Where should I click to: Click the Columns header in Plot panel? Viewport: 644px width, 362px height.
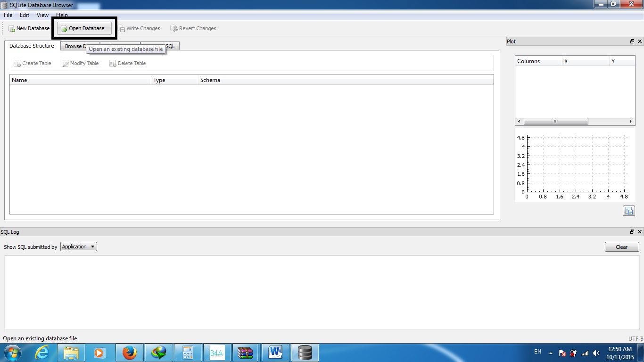click(x=539, y=61)
